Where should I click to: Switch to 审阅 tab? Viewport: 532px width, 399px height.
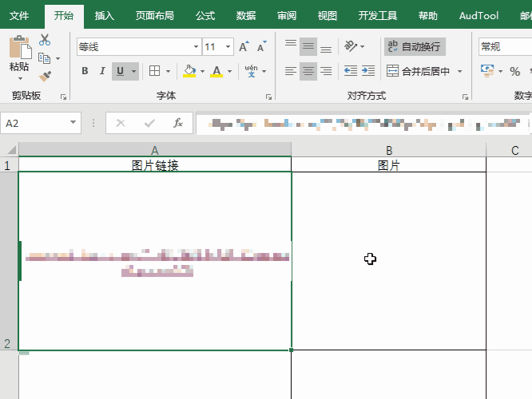click(287, 16)
